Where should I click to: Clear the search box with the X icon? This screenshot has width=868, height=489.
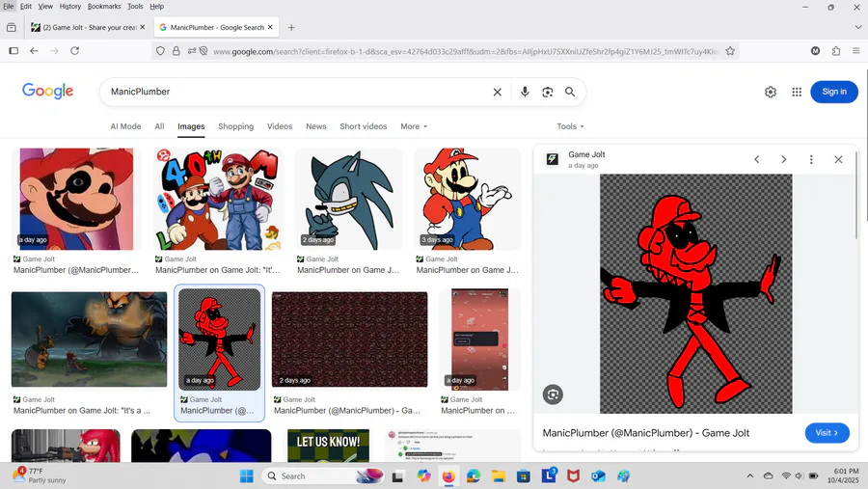497,92
